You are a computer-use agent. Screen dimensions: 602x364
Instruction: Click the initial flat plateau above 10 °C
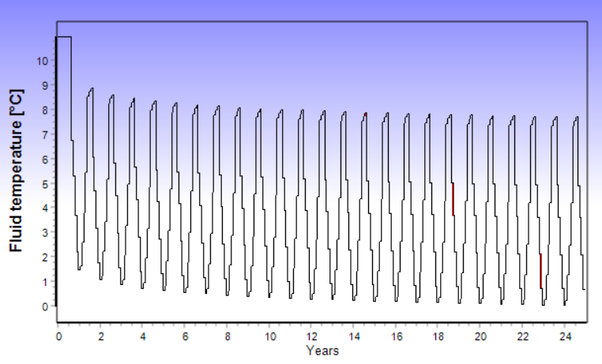pos(64,37)
